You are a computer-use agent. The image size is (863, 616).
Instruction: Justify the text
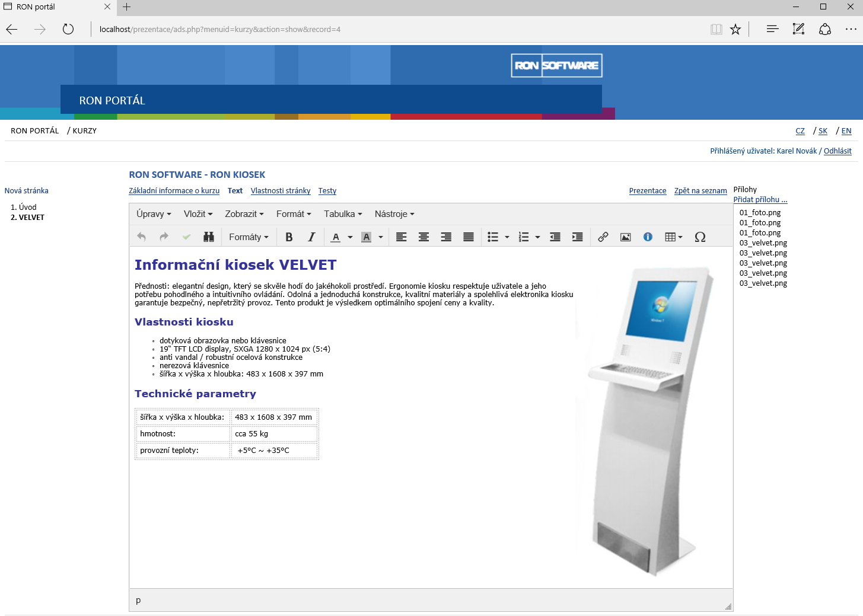pyautogui.click(x=469, y=237)
